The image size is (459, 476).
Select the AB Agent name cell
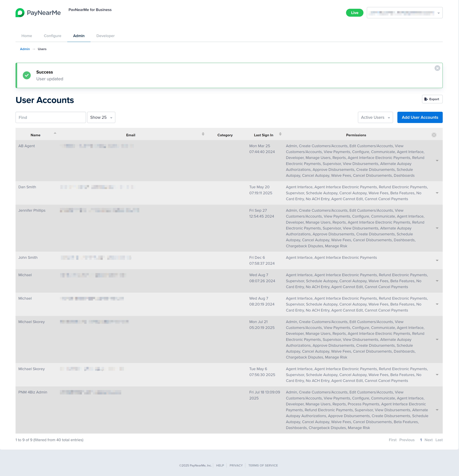(26, 146)
